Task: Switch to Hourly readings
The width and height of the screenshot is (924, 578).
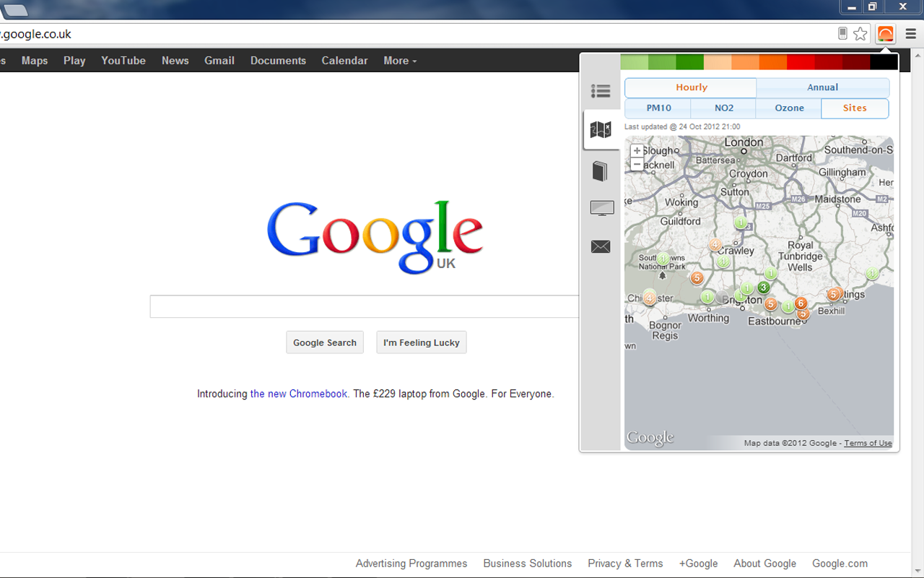Action: 691,87
